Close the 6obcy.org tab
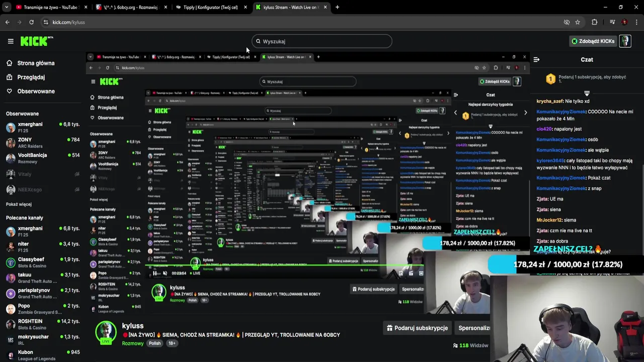The height and width of the screenshot is (362, 644). (166, 7)
